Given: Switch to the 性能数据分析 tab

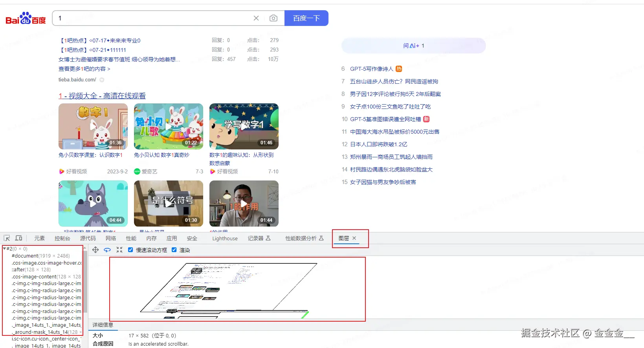Looking at the screenshot, I should [305, 238].
